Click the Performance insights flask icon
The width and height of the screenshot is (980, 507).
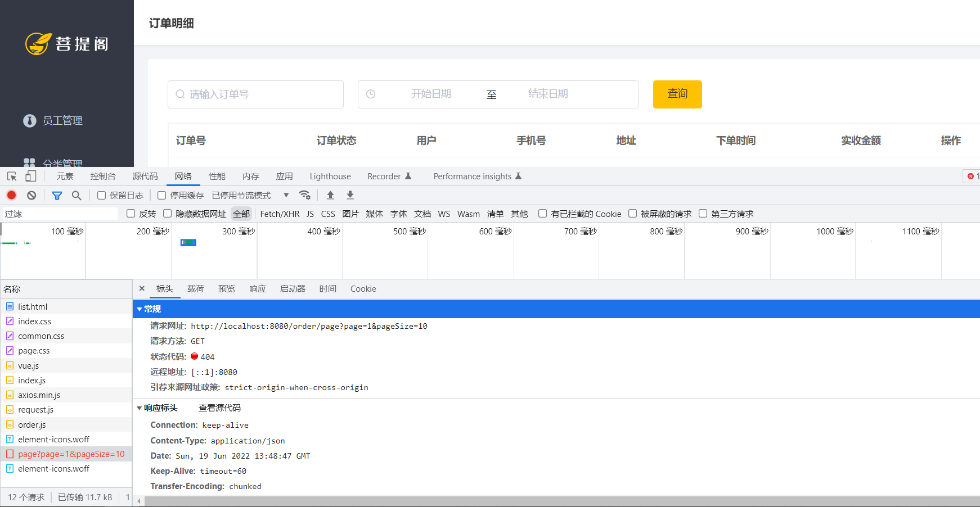518,176
